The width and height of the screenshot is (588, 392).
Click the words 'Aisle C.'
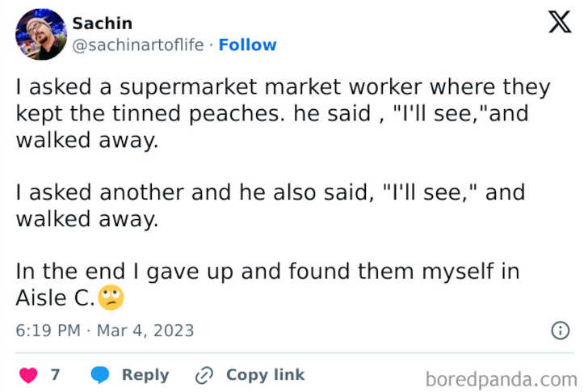(x=55, y=297)
